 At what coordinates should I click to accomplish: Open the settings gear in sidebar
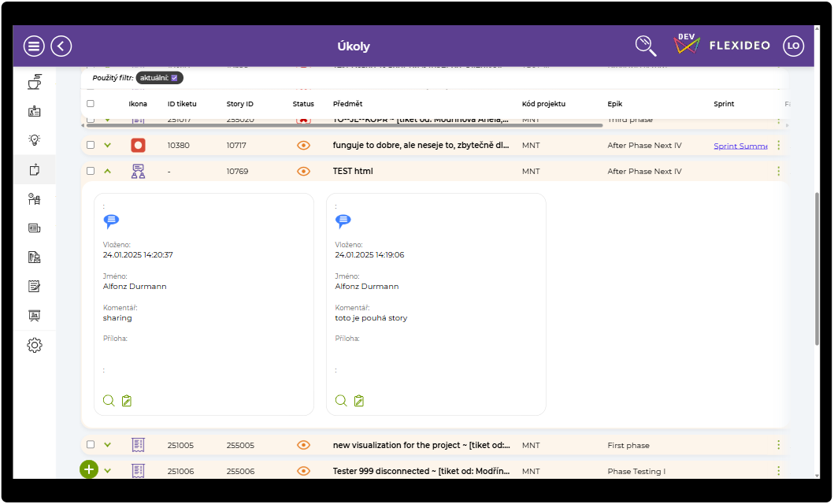click(x=35, y=345)
